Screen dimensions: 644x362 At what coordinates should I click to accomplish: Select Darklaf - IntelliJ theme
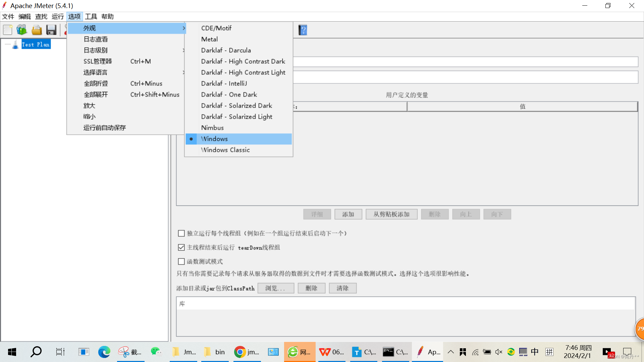[238, 83]
